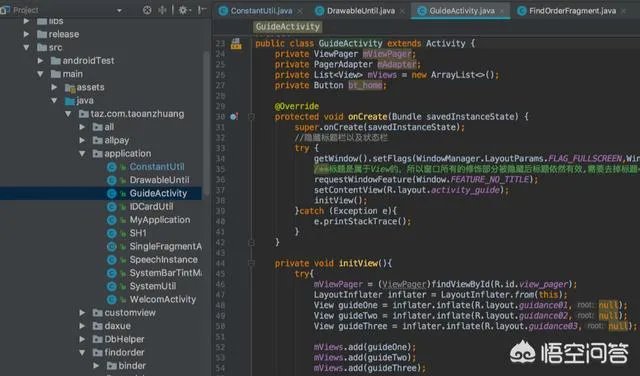Viewport: 640px width, 376px height.
Task: Expand the assets folder
Action: tap(54, 87)
